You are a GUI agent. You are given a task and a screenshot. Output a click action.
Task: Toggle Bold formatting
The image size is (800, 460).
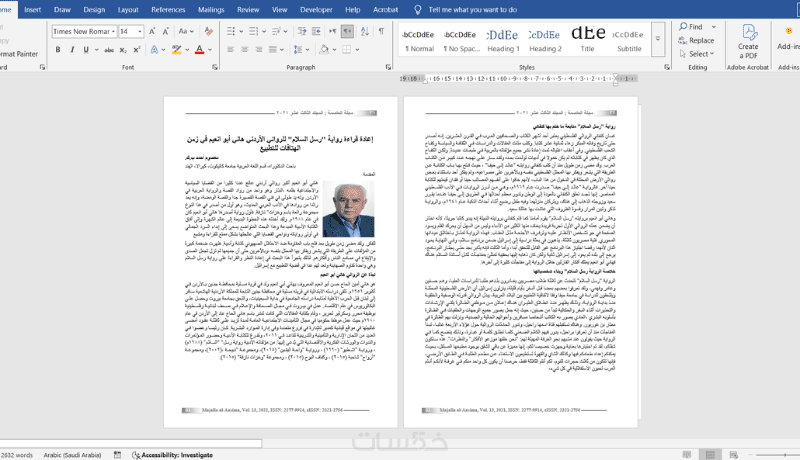58,49
